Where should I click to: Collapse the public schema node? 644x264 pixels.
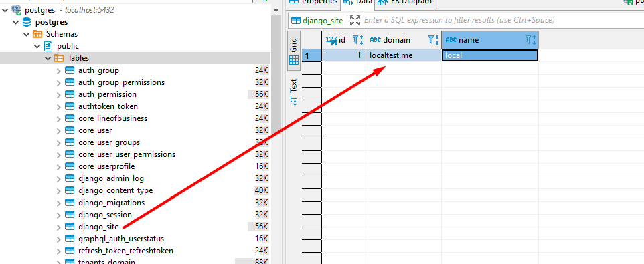(x=37, y=46)
